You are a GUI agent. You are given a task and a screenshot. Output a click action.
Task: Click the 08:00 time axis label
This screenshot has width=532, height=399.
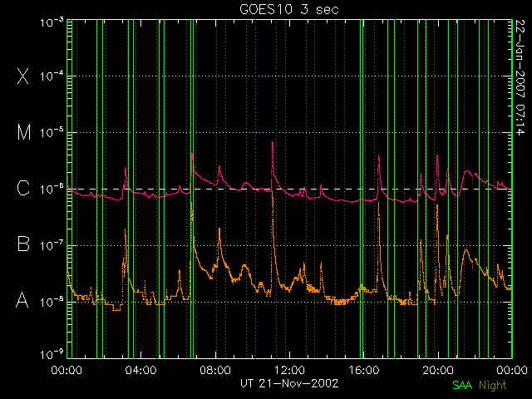[215, 370]
